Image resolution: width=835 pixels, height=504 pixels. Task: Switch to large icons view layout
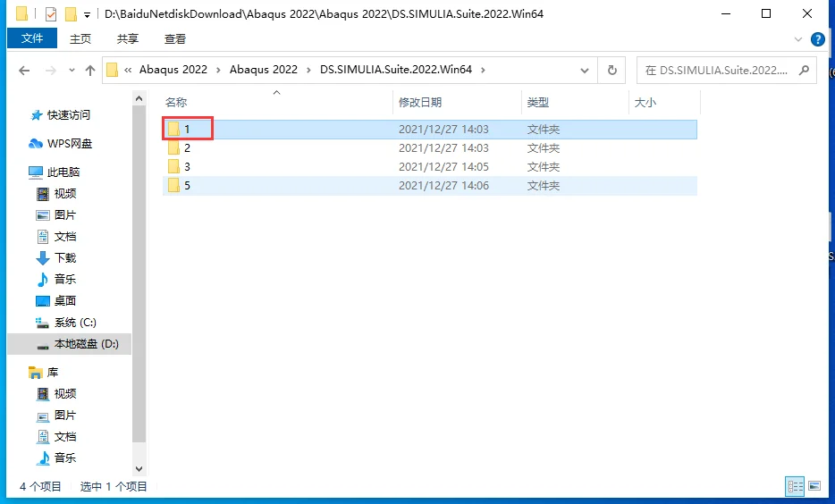[814, 486]
